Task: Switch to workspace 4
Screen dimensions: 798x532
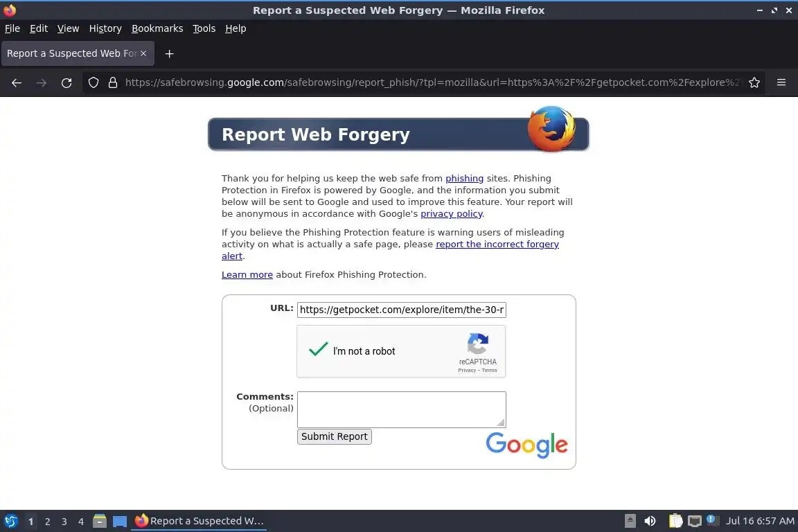Action: click(81, 522)
